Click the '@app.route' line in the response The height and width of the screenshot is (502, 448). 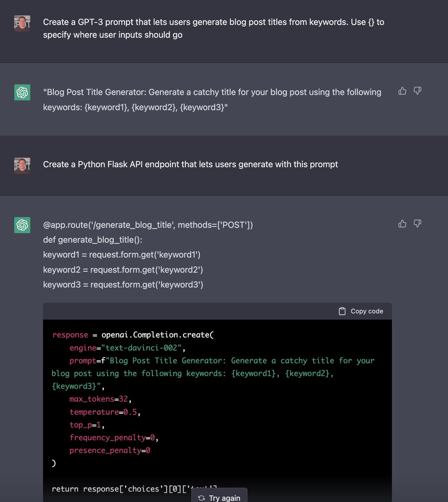pos(148,225)
